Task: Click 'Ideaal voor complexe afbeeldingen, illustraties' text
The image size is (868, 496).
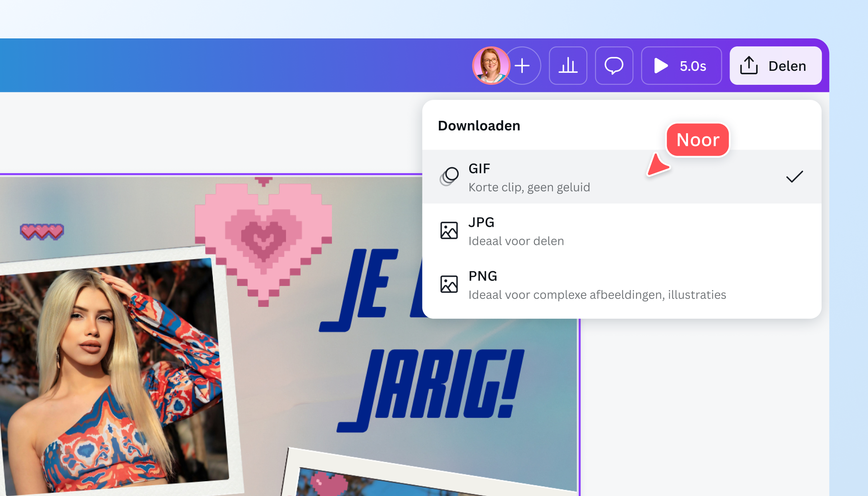Action: coord(597,295)
